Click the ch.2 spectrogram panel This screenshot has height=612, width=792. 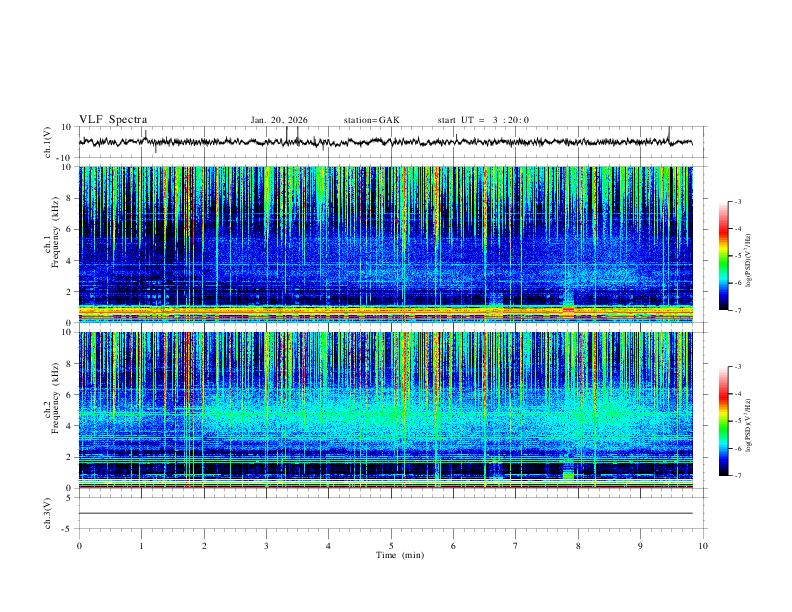385,410
